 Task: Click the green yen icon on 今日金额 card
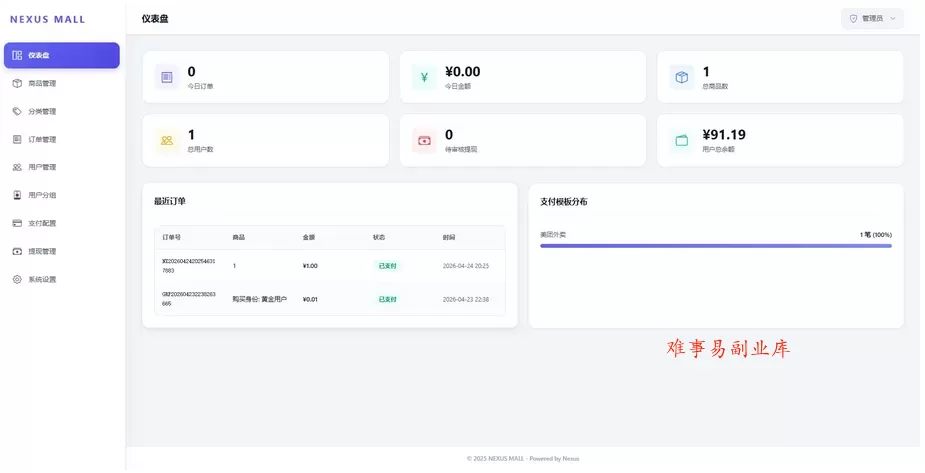[x=424, y=77]
